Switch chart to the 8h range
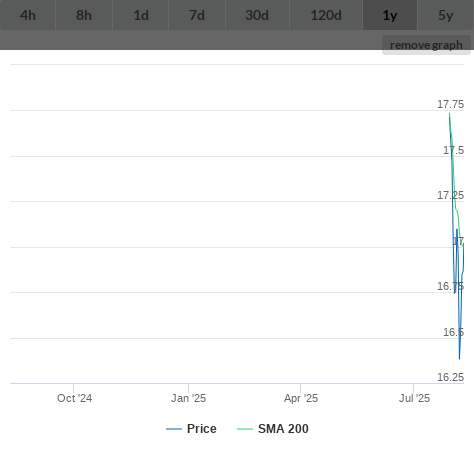The height and width of the screenshot is (455, 474). 84,15
